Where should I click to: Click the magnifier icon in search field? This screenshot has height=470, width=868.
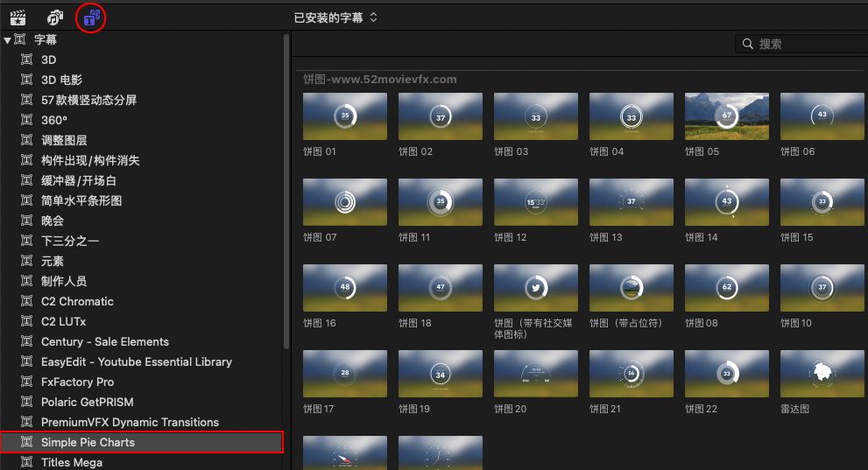747,44
